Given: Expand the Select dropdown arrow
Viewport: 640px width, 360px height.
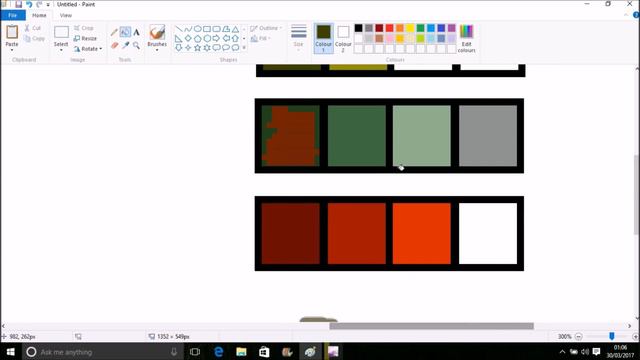Looking at the screenshot, I should (61, 50).
